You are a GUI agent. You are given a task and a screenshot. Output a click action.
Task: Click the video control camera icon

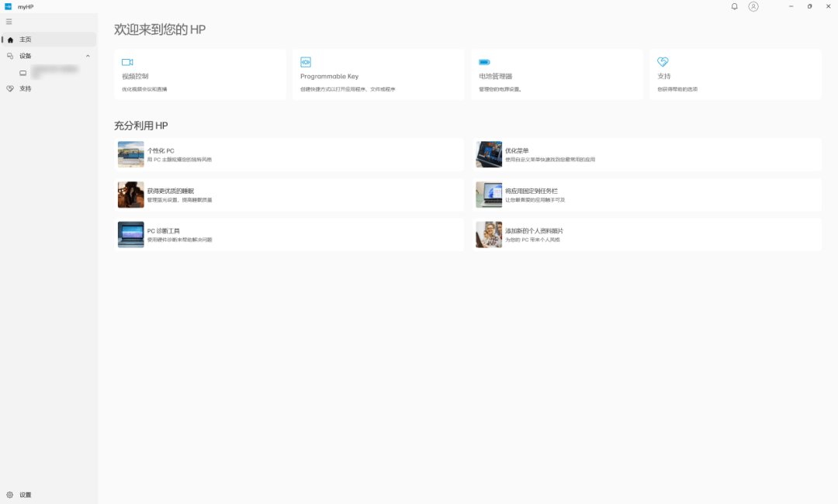[127, 62]
